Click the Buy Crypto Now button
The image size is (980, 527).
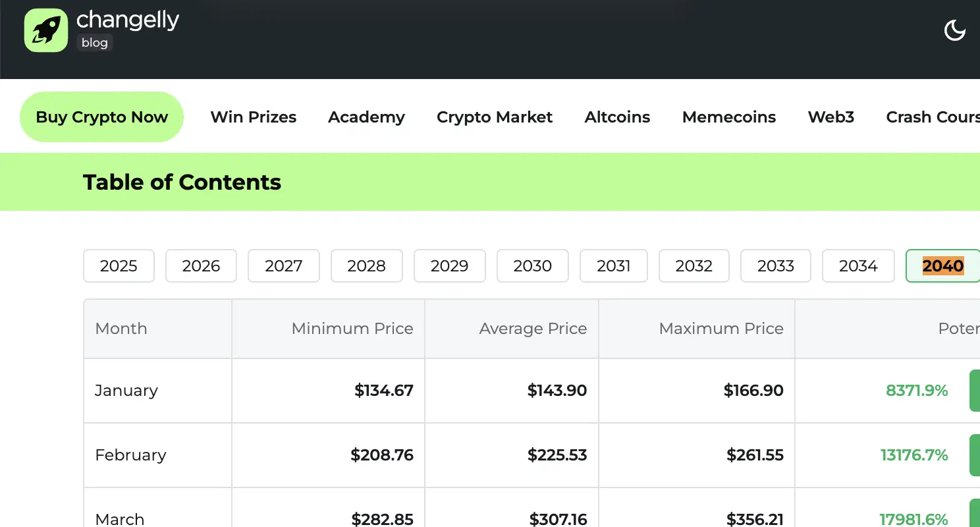click(101, 117)
